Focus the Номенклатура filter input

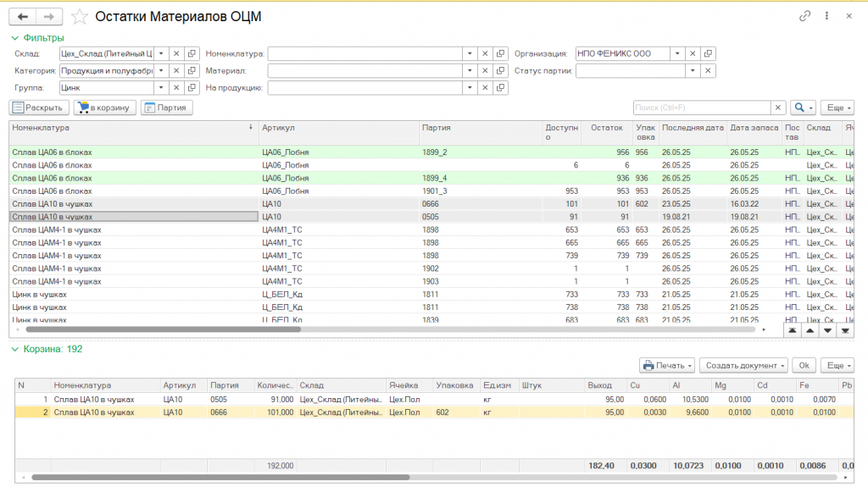coord(365,53)
